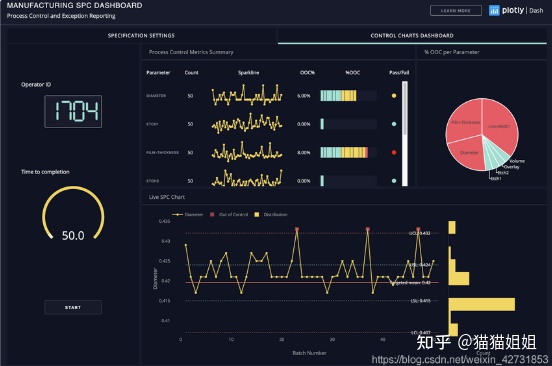The image size is (552, 366).
Task: Select the Etch1 parameter row label
Action: (x=152, y=124)
